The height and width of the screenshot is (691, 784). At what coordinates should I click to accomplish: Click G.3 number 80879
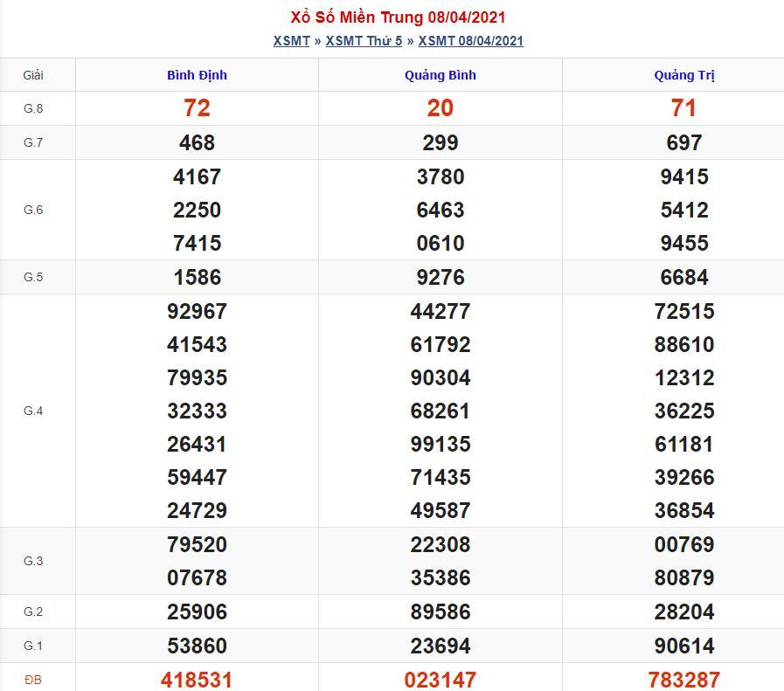tap(684, 578)
